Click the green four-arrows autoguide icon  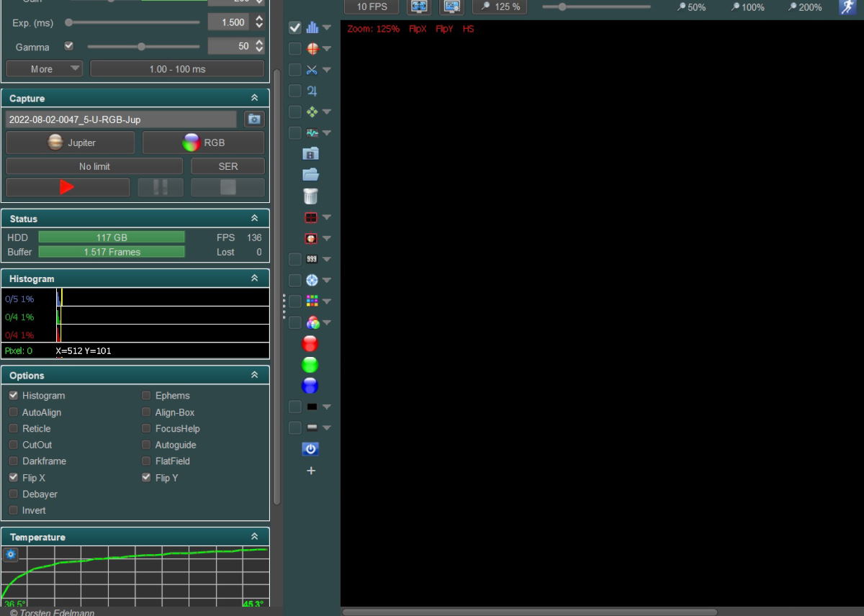pos(312,112)
